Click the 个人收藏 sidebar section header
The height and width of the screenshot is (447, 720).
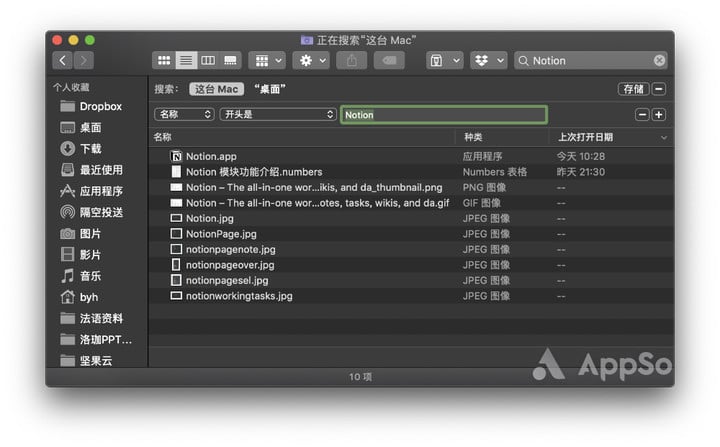click(71, 87)
